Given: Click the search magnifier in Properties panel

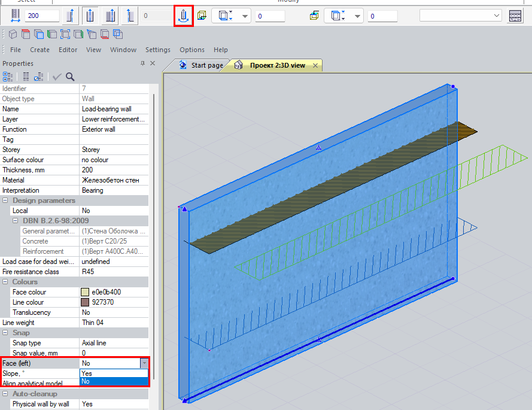Looking at the screenshot, I should click(x=70, y=77).
